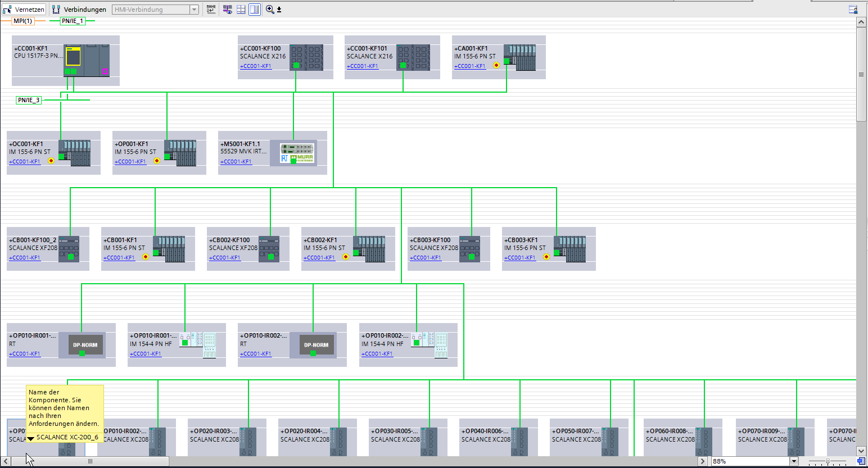The width and height of the screenshot is (868, 468).
Task: Click the failsafe marker on +OC001-KF1
Action: tap(51, 161)
